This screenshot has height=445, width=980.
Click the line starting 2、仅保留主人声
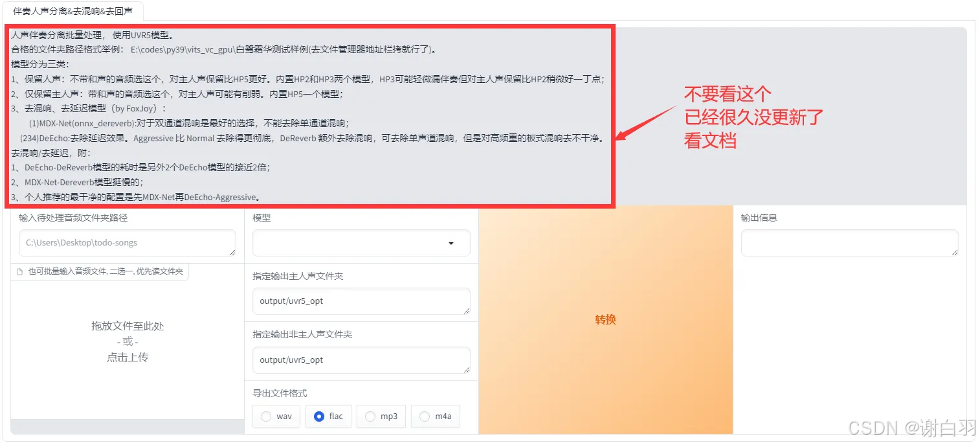coord(177,94)
